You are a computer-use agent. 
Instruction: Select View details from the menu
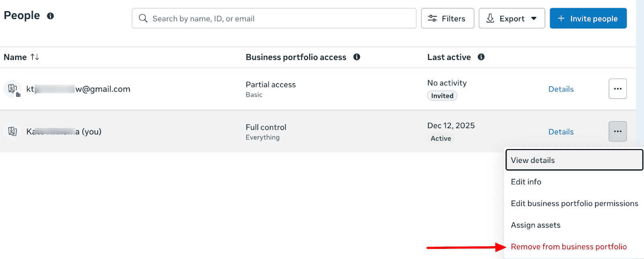574,160
